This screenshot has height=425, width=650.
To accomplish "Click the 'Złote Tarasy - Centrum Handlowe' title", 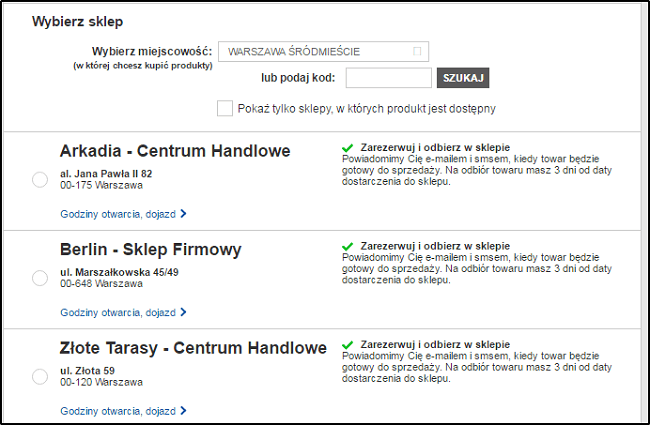I will [193, 348].
